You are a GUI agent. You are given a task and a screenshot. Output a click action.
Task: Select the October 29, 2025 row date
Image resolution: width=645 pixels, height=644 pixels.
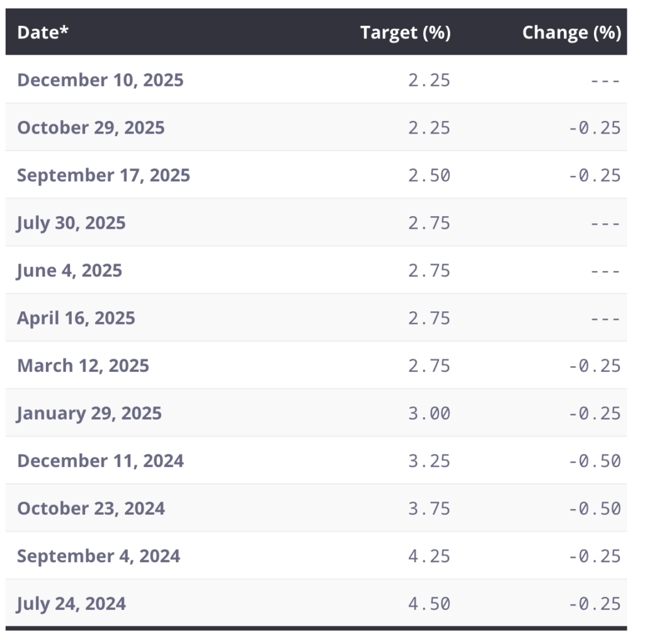point(91,128)
